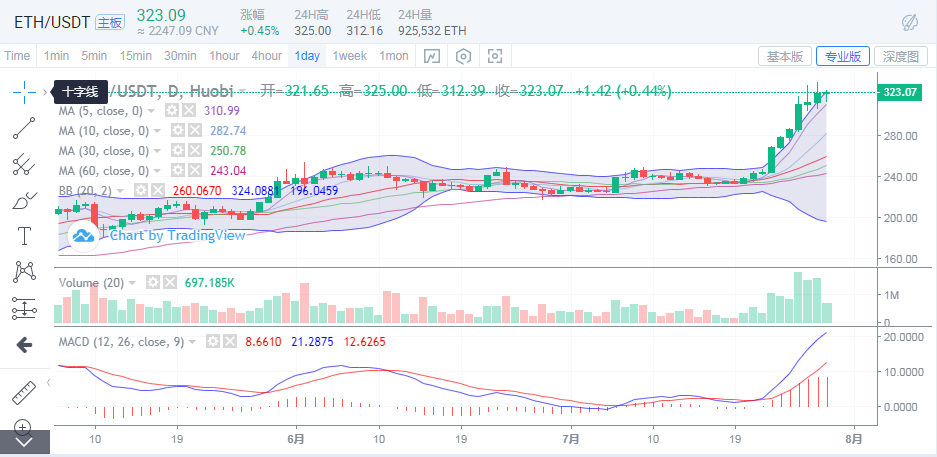Open the pattern drawing tool
This screenshot has width=937, height=457.
pos(24,272)
